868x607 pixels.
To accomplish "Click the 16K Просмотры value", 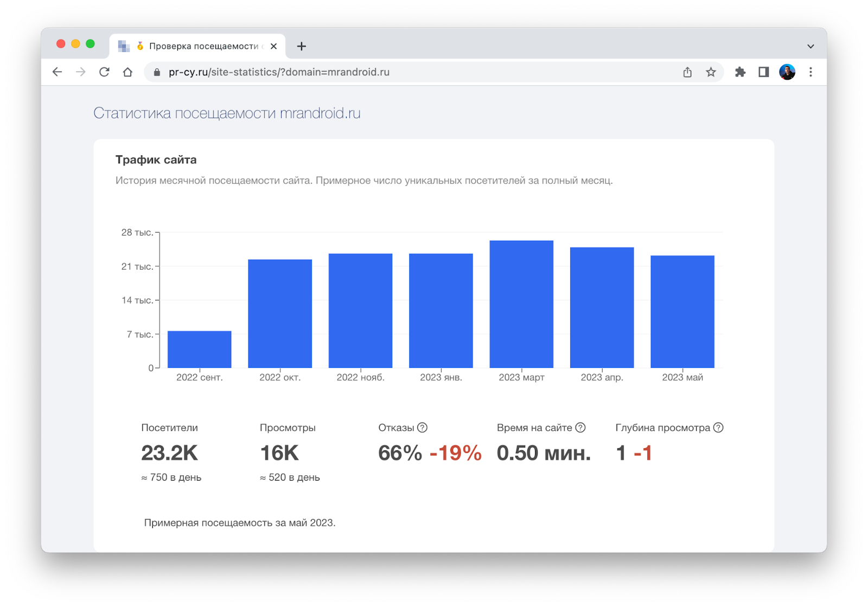I will coord(279,453).
